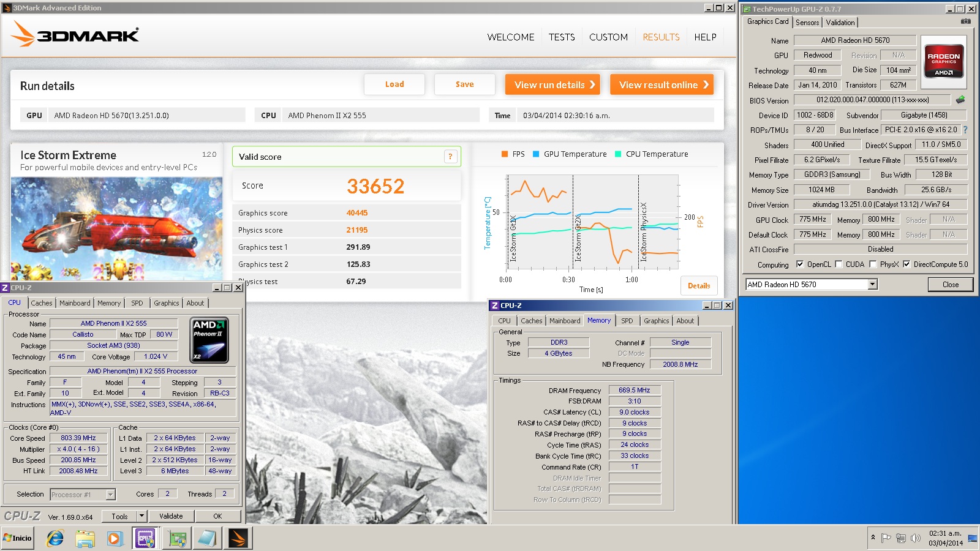Click View result online button

[662, 84]
